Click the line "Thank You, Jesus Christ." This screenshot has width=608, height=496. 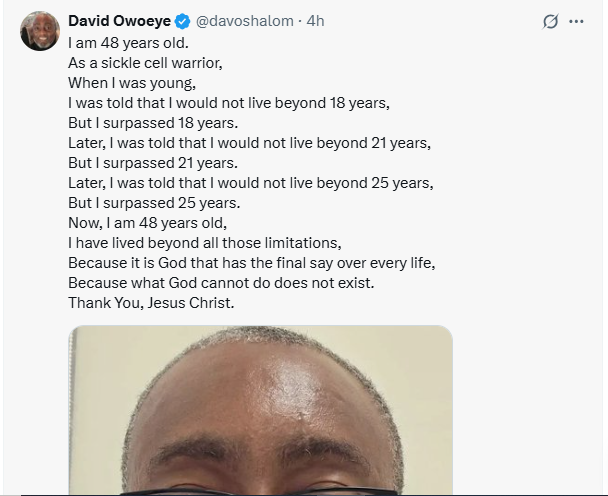tap(150, 301)
